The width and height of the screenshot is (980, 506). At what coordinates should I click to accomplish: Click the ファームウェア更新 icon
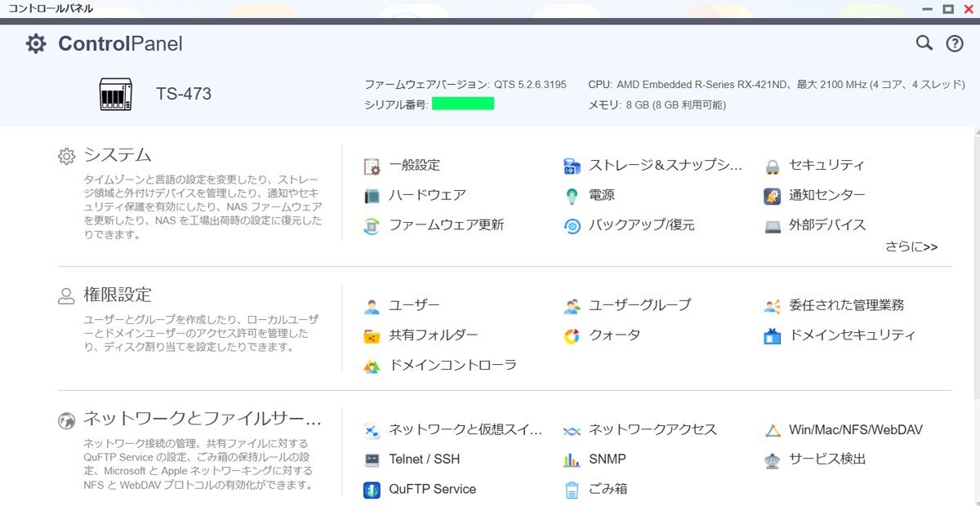(372, 226)
